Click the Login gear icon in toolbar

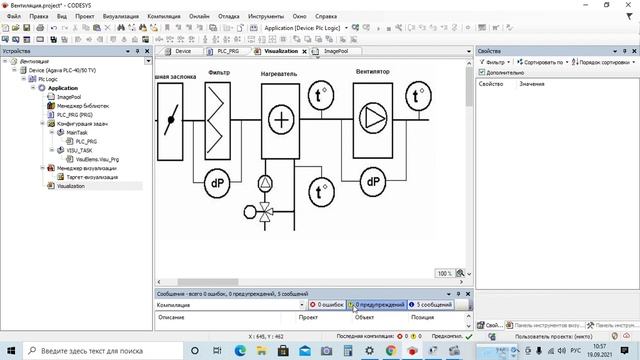(x=356, y=28)
